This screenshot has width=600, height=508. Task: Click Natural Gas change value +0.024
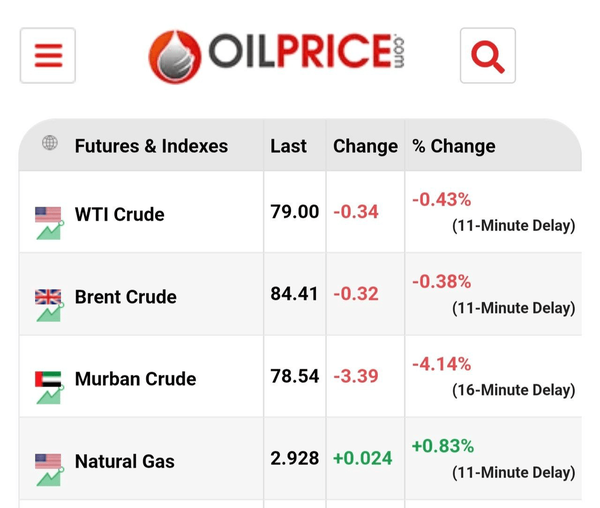coord(363,458)
